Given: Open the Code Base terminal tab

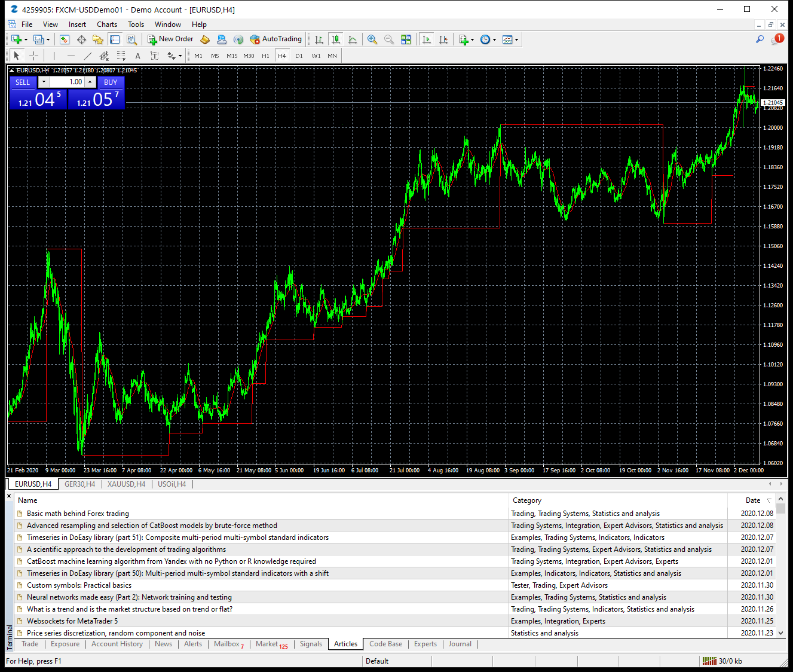Looking at the screenshot, I should click(x=385, y=644).
